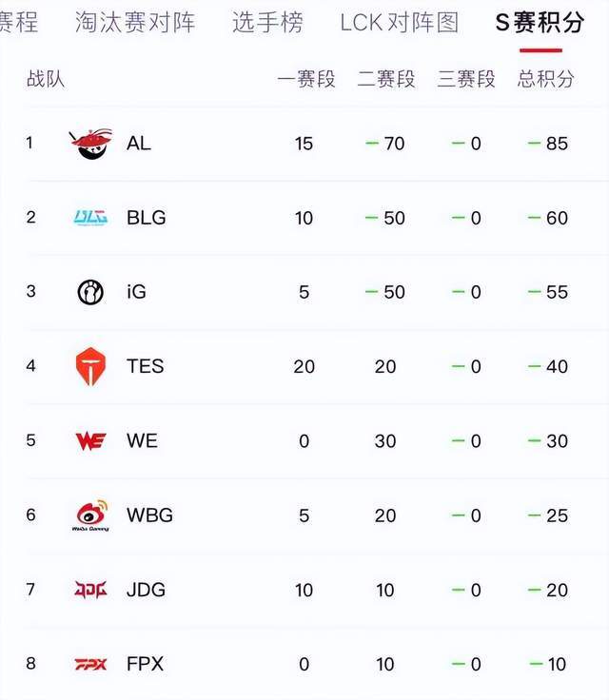Screen dimensions: 609x700
Task: Select the LCK对阵图 tab
Action: 400,22
